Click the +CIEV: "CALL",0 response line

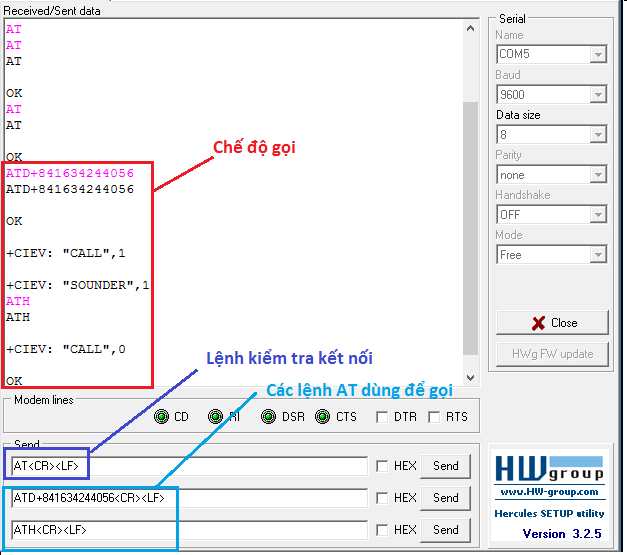[x=66, y=349]
